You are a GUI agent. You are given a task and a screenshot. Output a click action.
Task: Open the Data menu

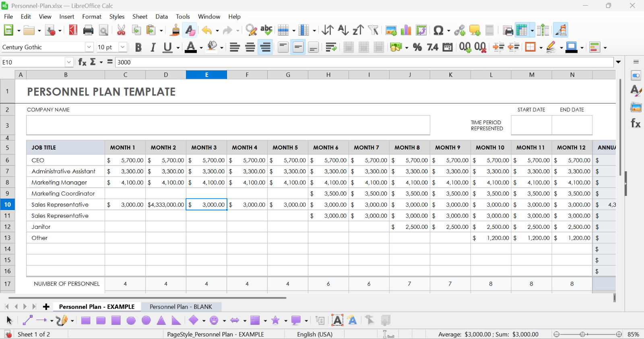(x=161, y=17)
